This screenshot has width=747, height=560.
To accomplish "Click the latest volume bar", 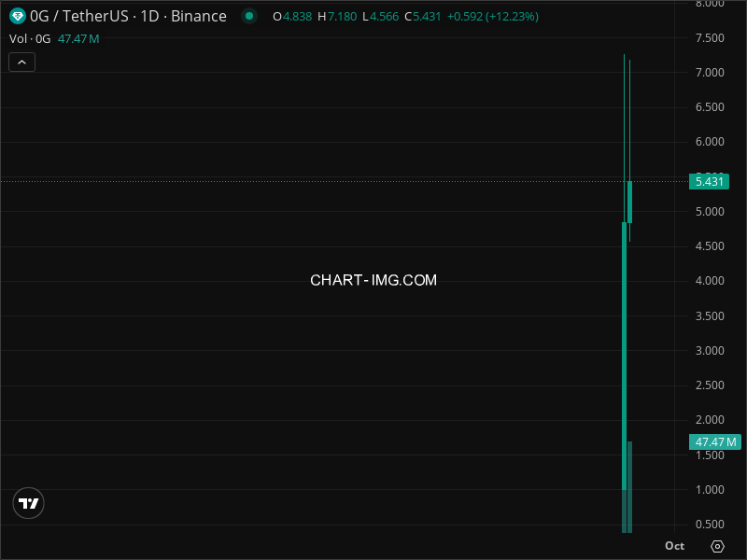I will tap(630, 485).
